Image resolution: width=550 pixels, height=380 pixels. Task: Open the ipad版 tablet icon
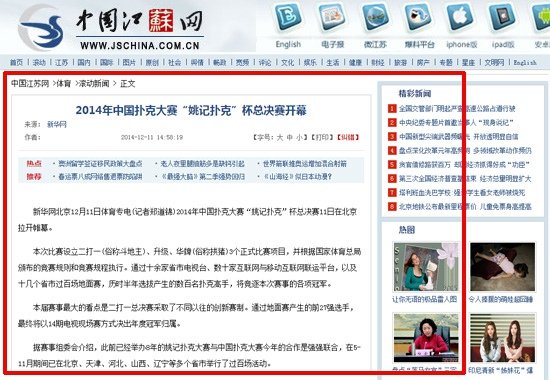[x=503, y=16]
